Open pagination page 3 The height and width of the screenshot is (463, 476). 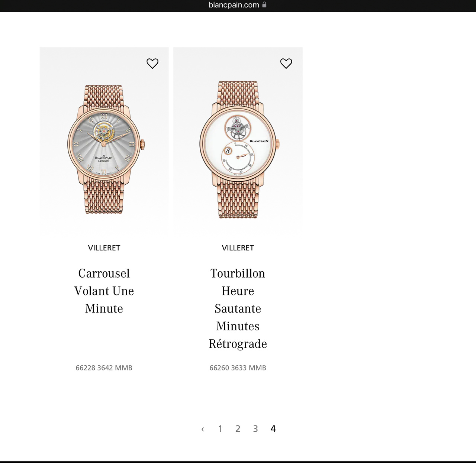pyautogui.click(x=255, y=429)
